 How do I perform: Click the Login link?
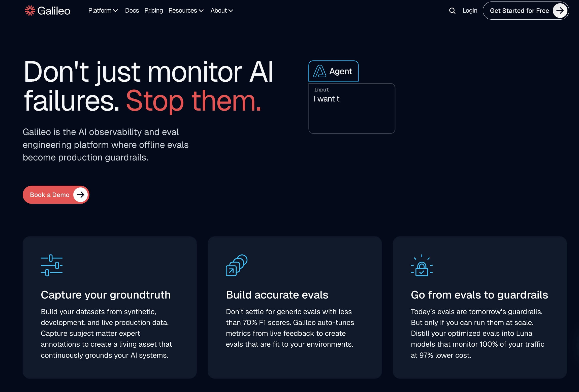[x=470, y=11]
